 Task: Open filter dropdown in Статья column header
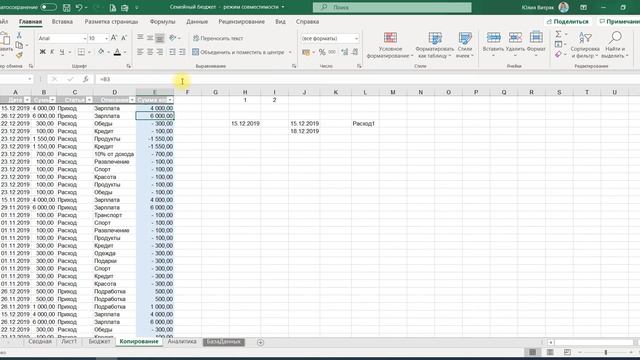[x=89, y=100]
